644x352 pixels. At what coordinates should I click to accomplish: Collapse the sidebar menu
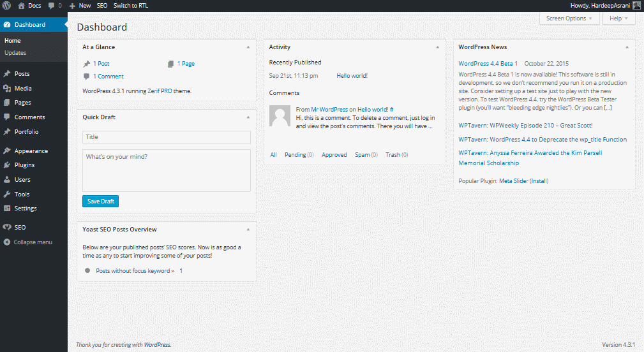click(x=28, y=242)
